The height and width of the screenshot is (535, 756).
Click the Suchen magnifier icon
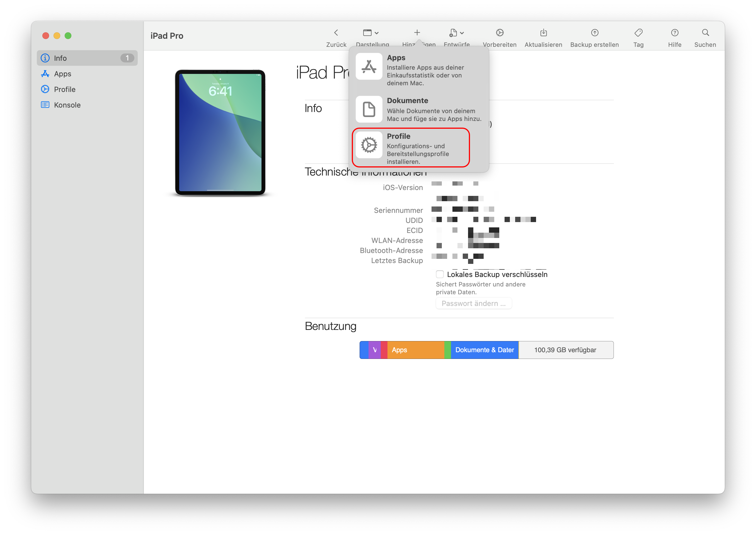705,33
